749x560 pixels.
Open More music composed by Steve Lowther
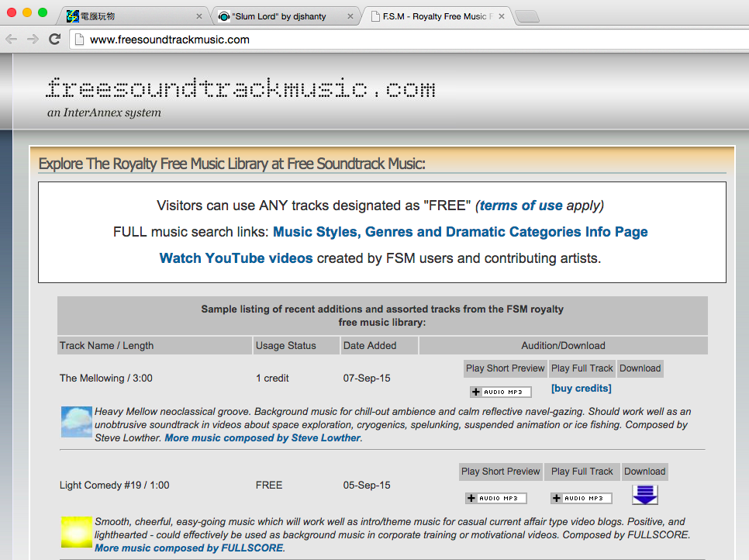[263, 437]
